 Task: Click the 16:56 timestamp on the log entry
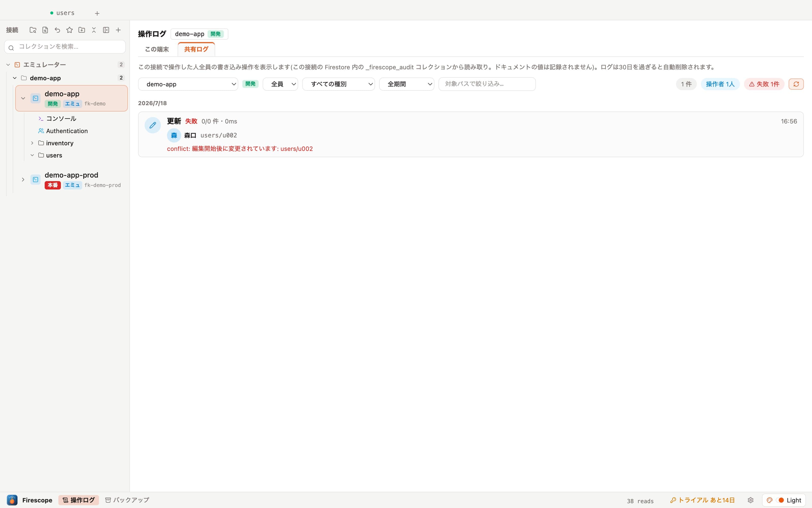point(789,121)
